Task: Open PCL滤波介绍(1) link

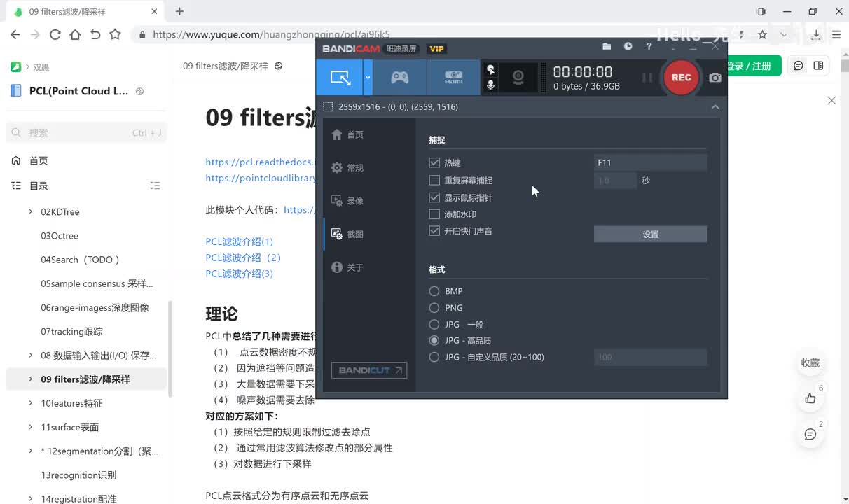Action: [x=239, y=241]
